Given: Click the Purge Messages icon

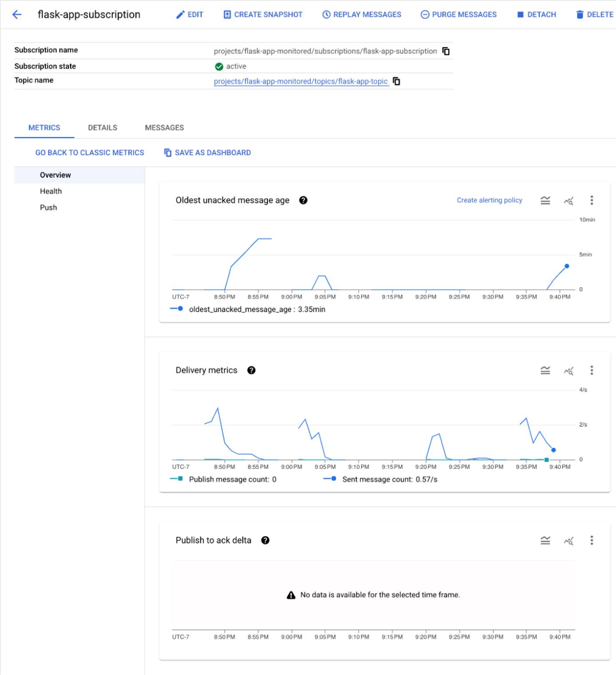Looking at the screenshot, I should [425, 14].
